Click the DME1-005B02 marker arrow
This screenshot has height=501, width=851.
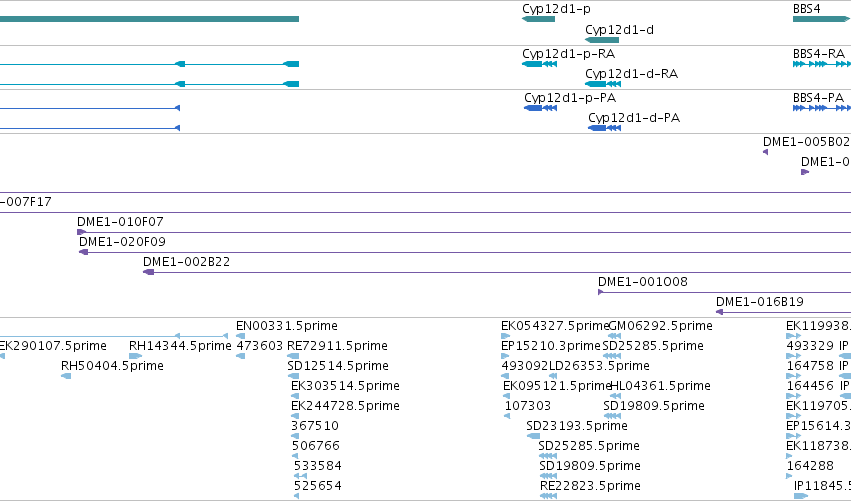[766, 152]
